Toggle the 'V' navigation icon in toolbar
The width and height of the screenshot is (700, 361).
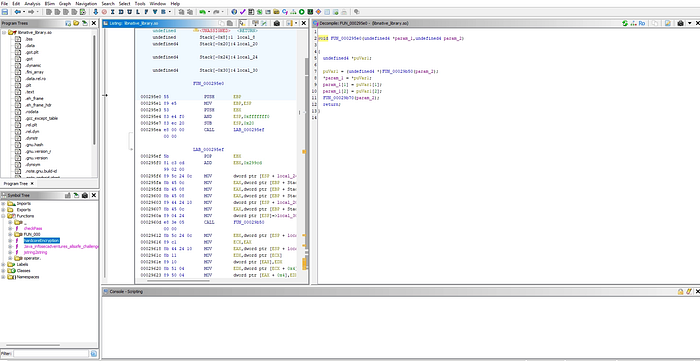(x=154, y=12)
